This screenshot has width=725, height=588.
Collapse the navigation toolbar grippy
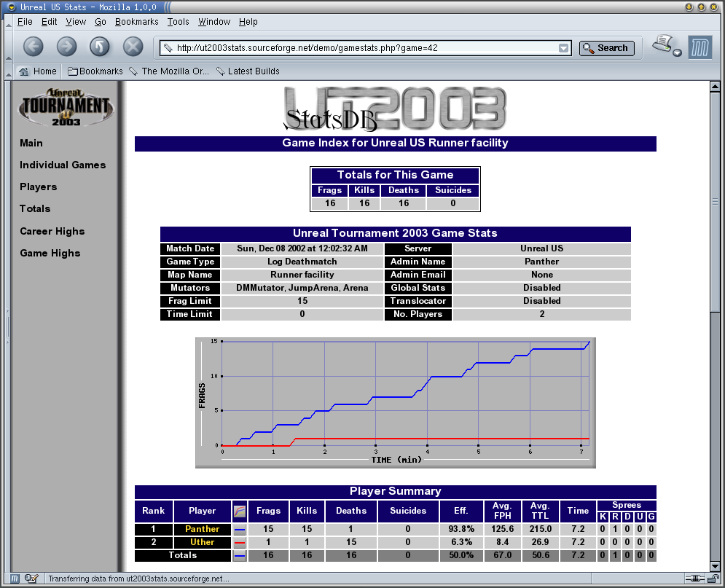[x=8, y=47]
